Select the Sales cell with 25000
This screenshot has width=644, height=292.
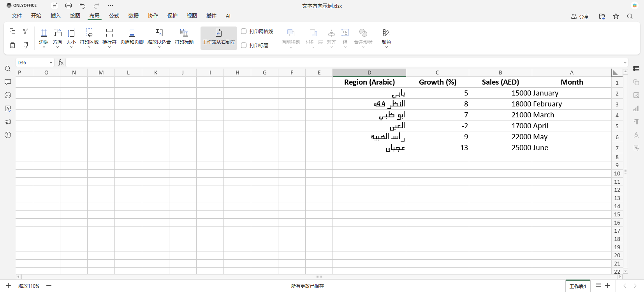500,148
